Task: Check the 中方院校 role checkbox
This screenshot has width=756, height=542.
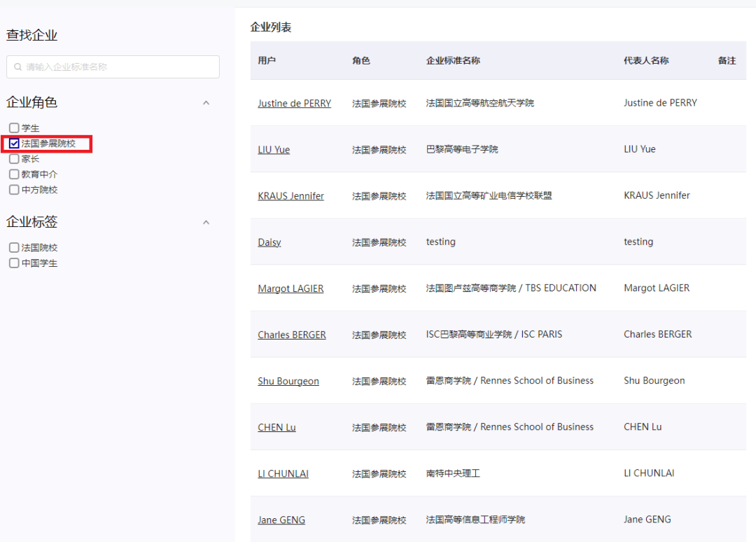Action: coord(14,190)
